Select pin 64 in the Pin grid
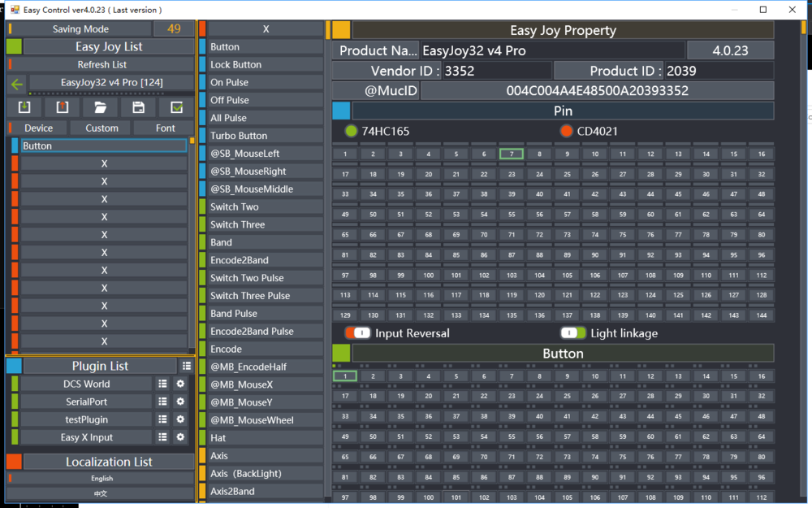Image resolution: width=812 pixels, height=508 pixels. click(x=762, y=214)
